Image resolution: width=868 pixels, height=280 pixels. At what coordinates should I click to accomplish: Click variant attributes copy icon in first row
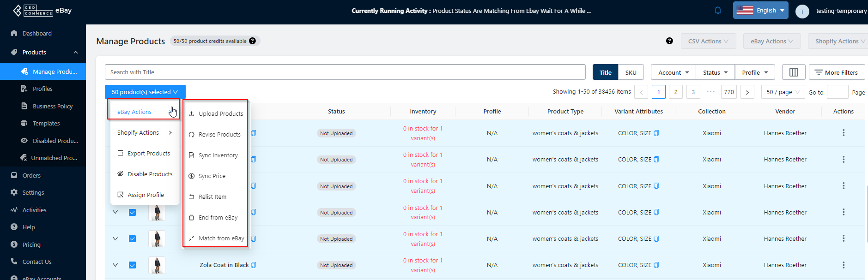[x=656, y=133]
